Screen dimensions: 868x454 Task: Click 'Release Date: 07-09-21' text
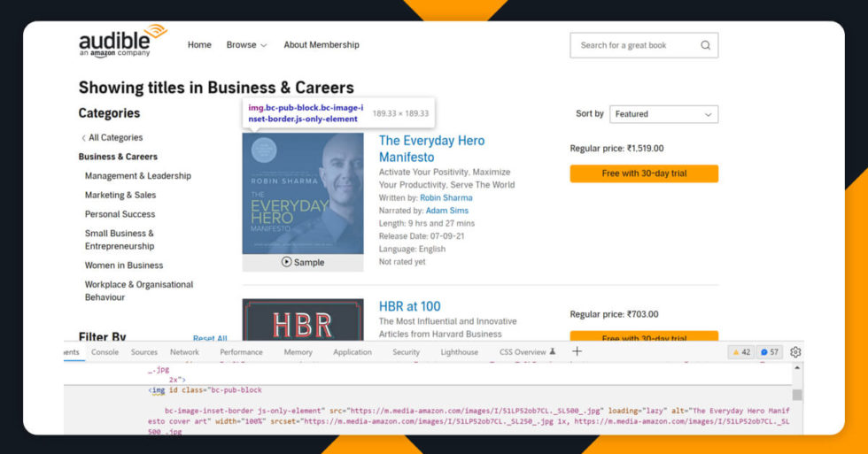(422, 236)
